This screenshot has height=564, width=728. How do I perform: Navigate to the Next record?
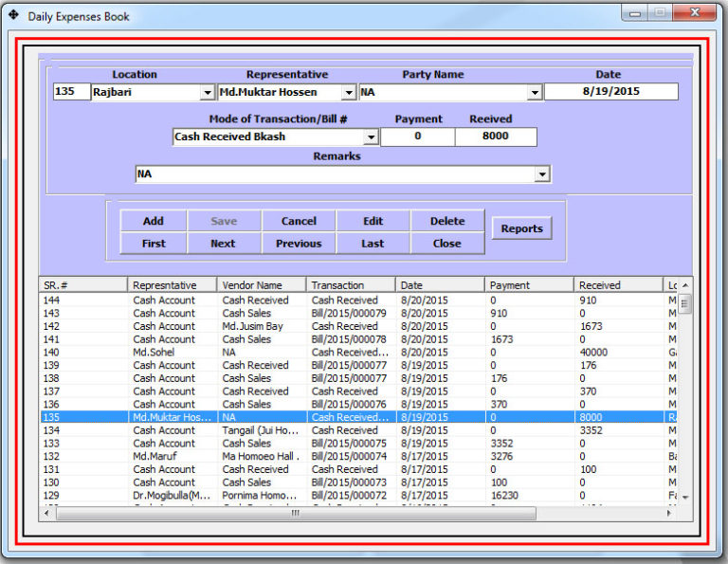(x=223, y=244)
